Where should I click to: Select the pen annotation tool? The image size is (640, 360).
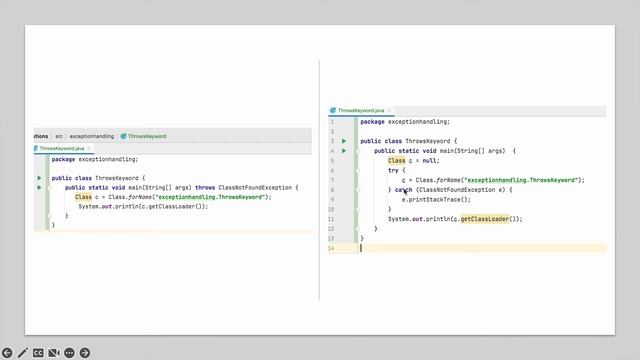click(22, 353)
